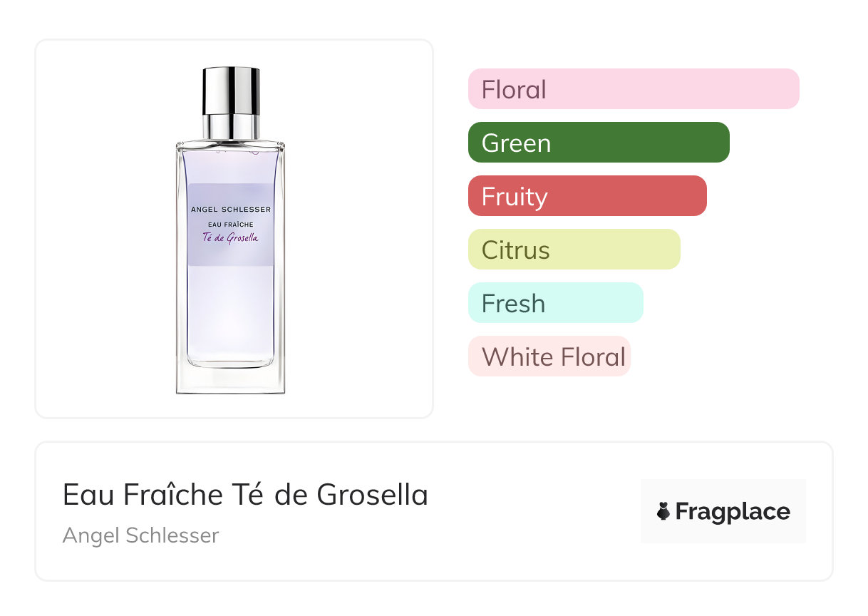This screenshot has width=868, height=616.
Task: Click the Fragplace wordmark text
Action: point(733,512)
